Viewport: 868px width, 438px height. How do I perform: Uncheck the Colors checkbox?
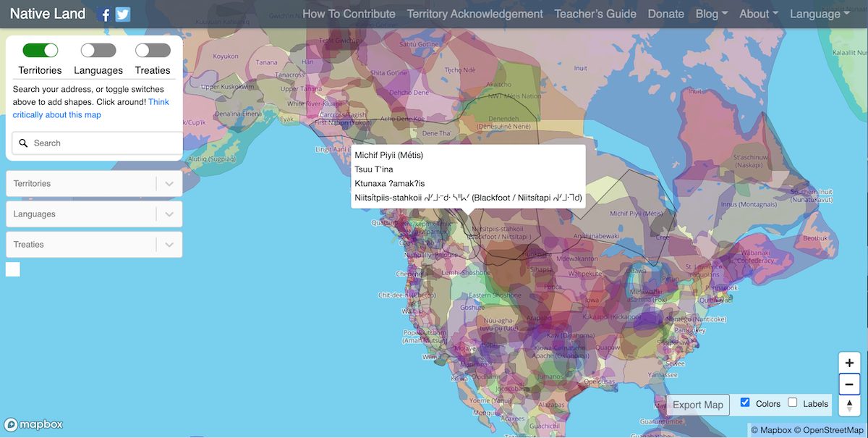pyautogui.click(x=745, y=403)
